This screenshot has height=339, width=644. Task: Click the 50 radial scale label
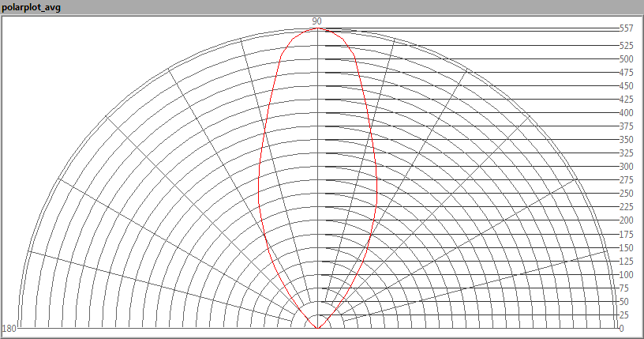coord(624,302)
